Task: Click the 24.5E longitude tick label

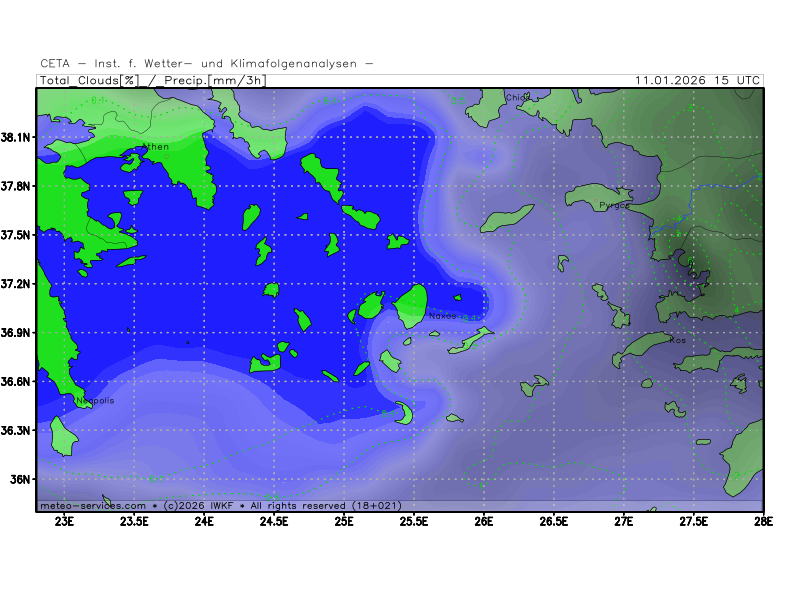Action: (x=274, y=521)
